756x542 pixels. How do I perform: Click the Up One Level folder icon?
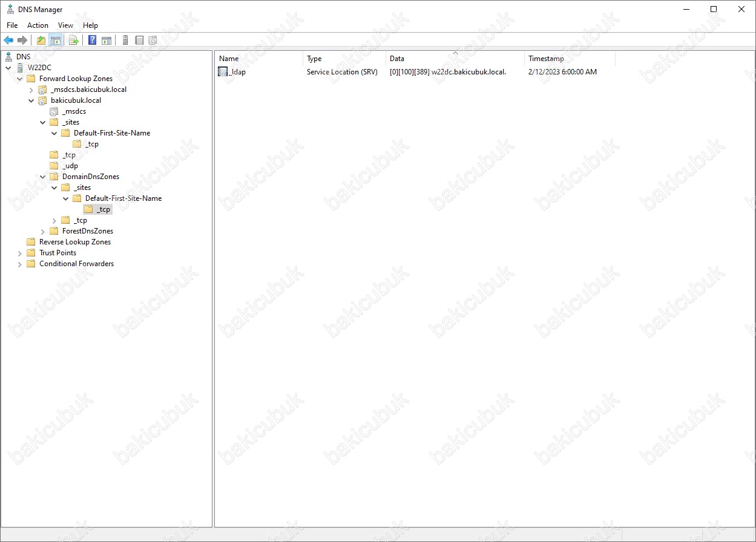point(41,41)
